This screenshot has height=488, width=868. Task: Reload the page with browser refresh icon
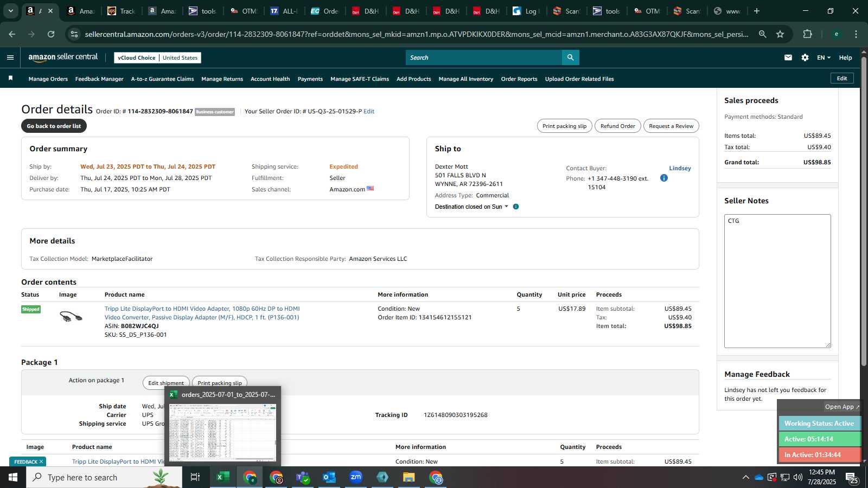51,34
